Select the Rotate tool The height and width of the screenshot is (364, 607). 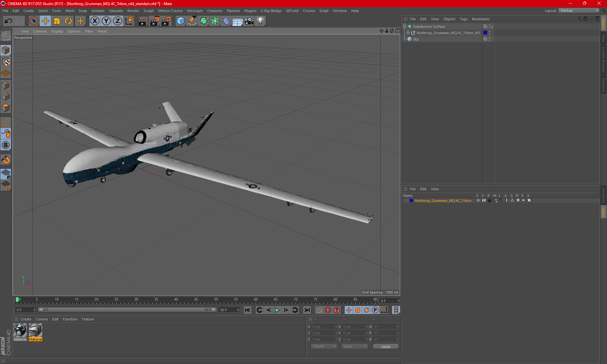(x=68, y=21)
